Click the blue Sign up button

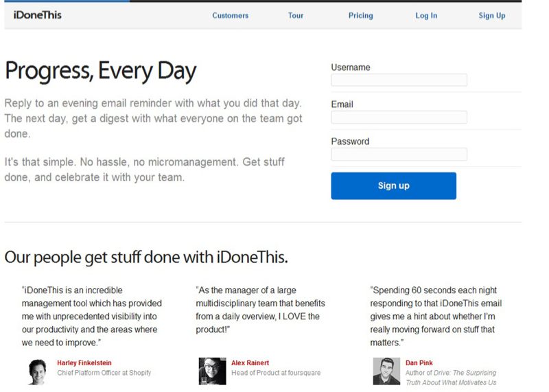coord(393,185)
